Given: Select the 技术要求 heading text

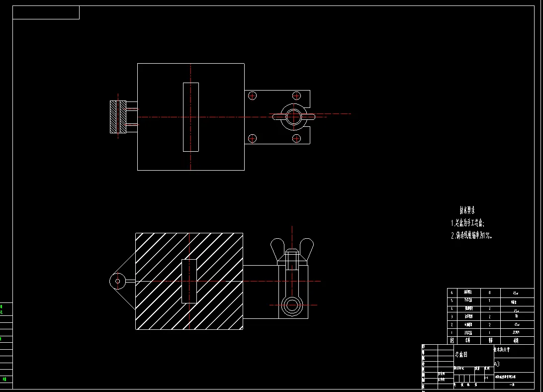Looking at the screenshot, I should (x=467, y=210).
